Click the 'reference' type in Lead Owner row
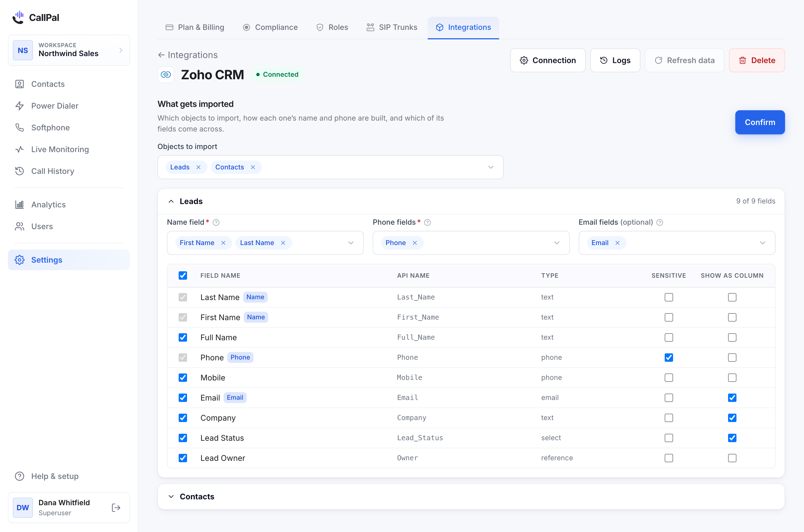Viewport: 804px width, 532px height. tap(557, 458)
